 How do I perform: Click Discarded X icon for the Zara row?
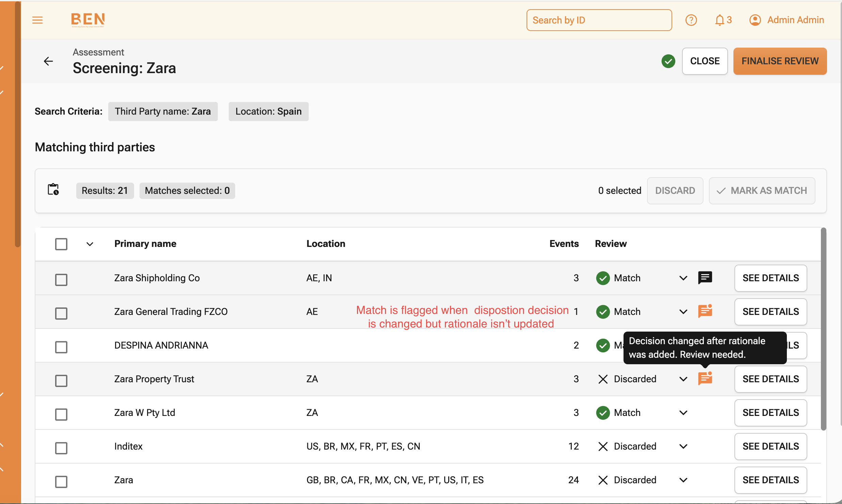[603, 480]
